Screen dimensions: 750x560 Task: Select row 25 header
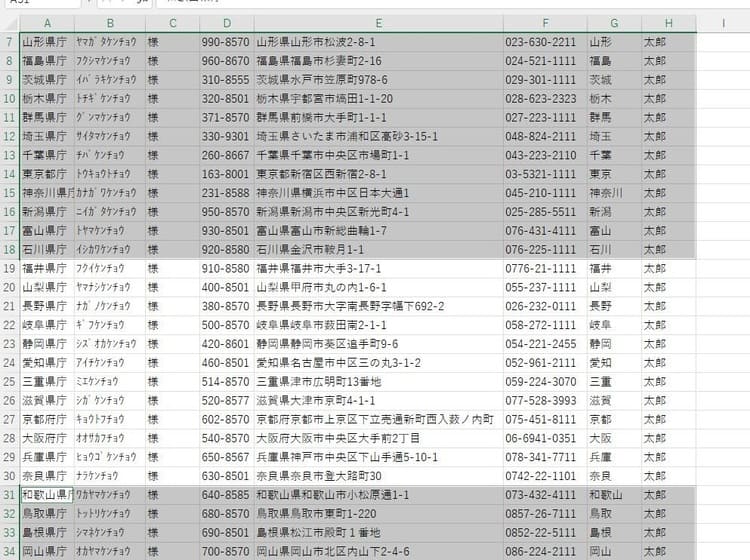pos(10,382)
